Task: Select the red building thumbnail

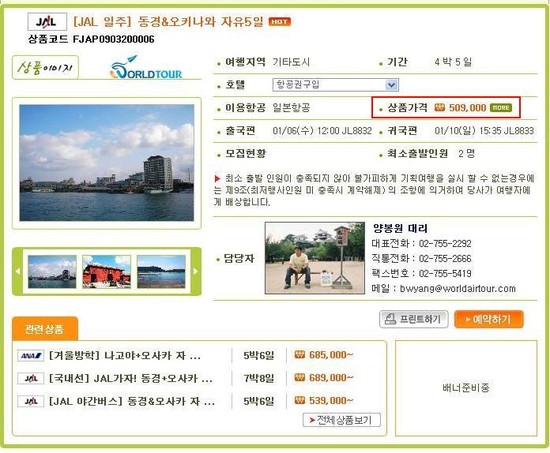Action: 107,272
